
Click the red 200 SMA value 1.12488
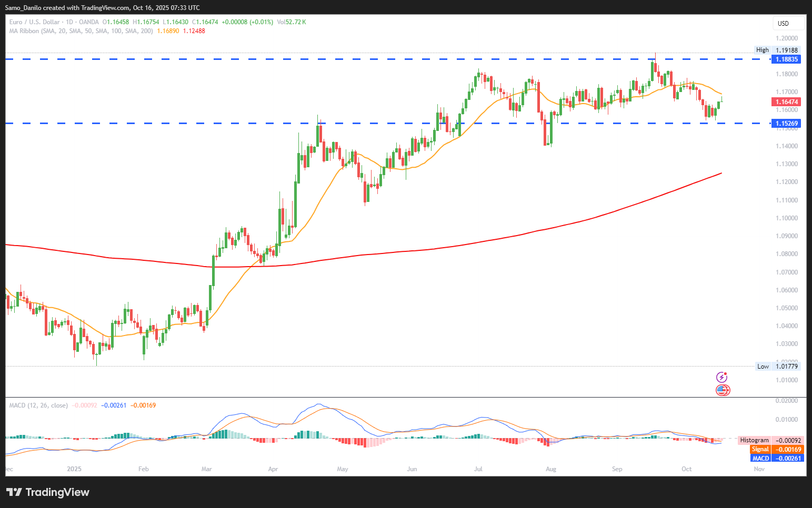[x=194, y=31]
